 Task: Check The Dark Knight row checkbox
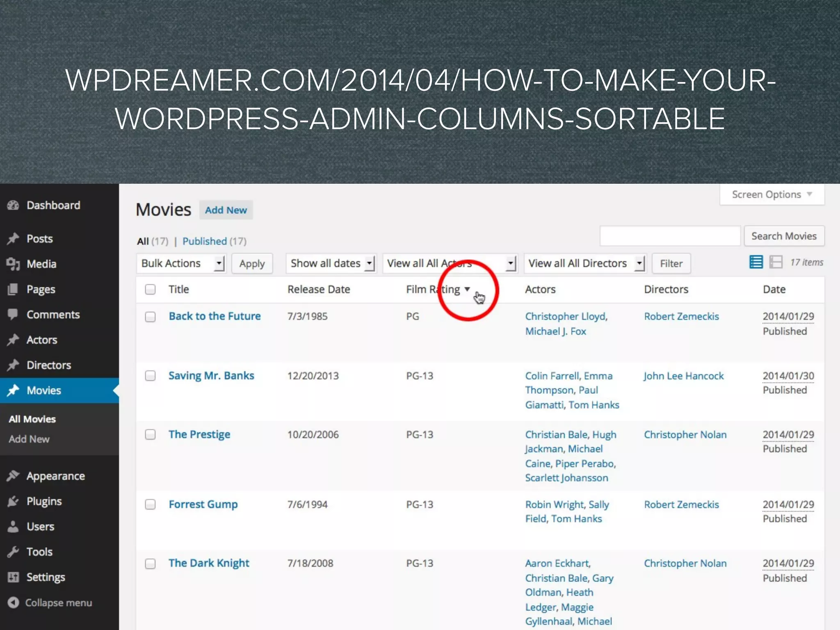[151, 564]
